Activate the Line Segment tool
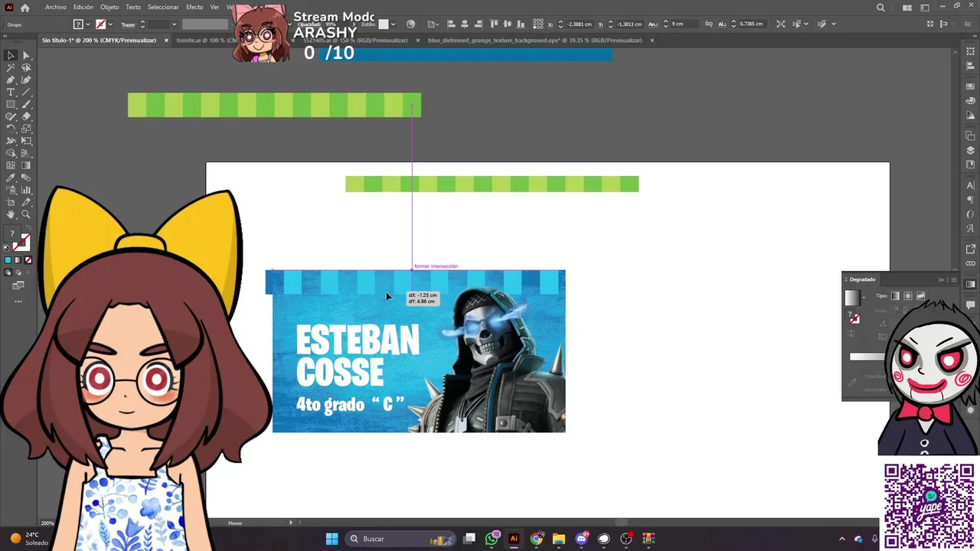Viewport: 980px width, 551px height. click(x=26, y=92)
